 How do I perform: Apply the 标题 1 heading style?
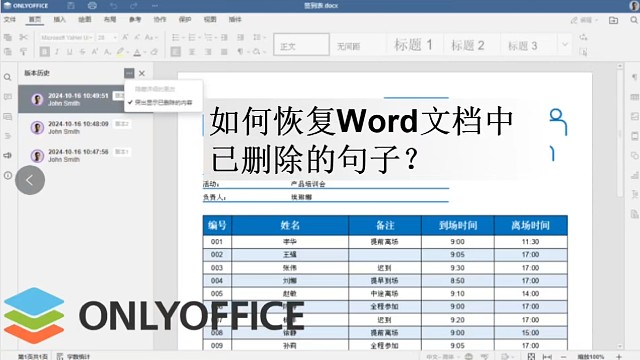pos(414,44)
